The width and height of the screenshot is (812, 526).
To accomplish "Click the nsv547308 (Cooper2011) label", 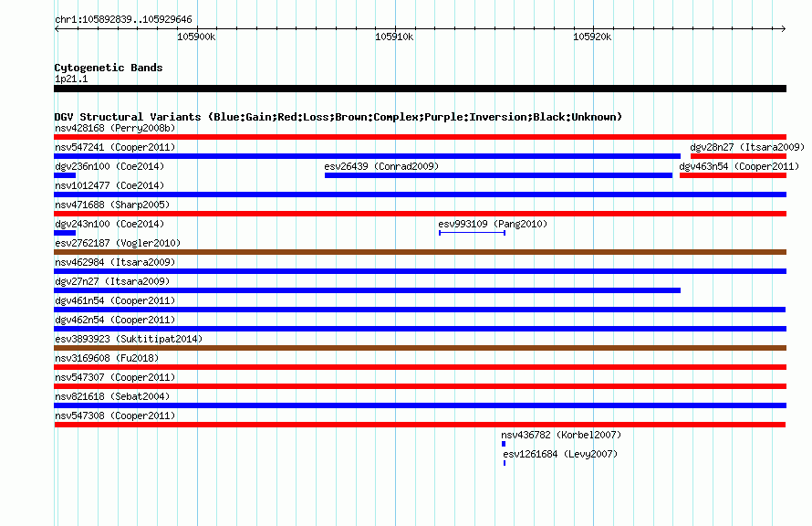I will click(115, 416).
